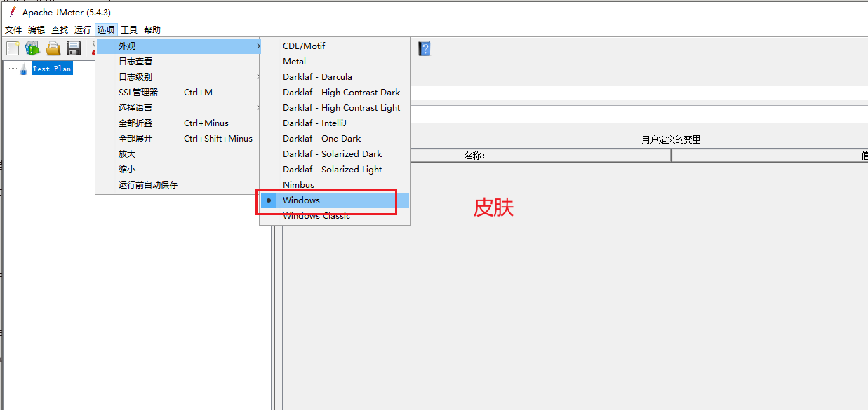Screen dimensions: 868x410
Task: Open the 帮助 menu
Action: 152,30
